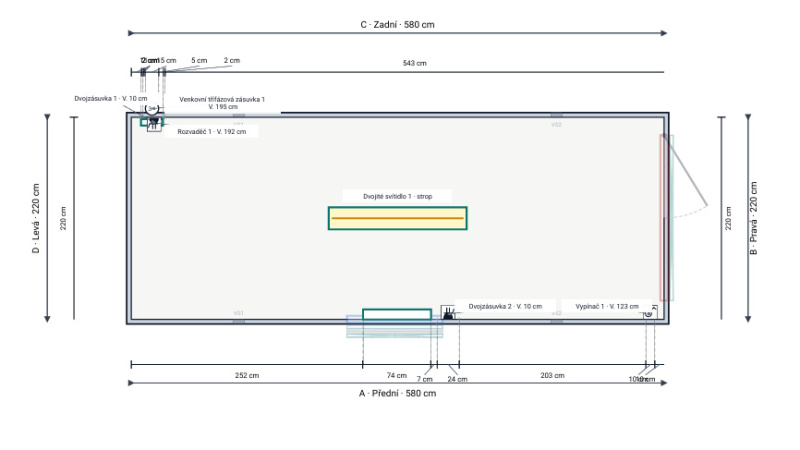Click the 'D · Levá · 220 cm' dimension
800x450 pixels.
[36, 218]
